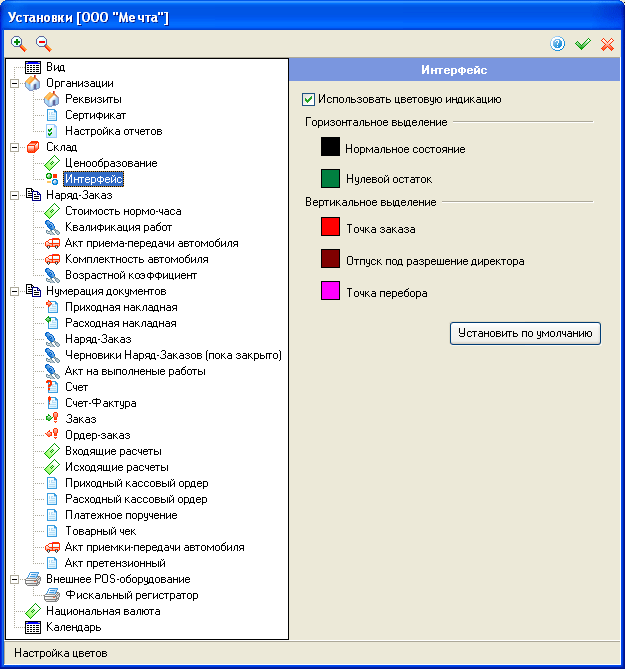Click the zoom out magnifier icon

tap(44, 44)
